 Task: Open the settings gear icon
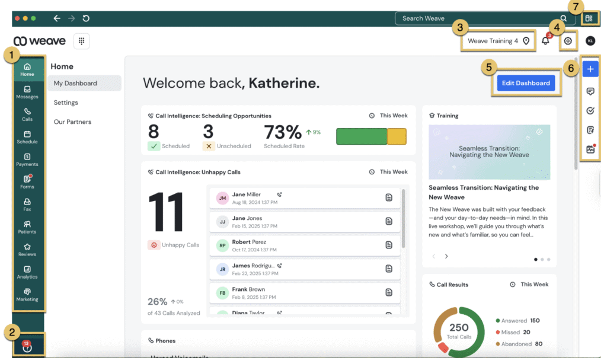(568, 41)
